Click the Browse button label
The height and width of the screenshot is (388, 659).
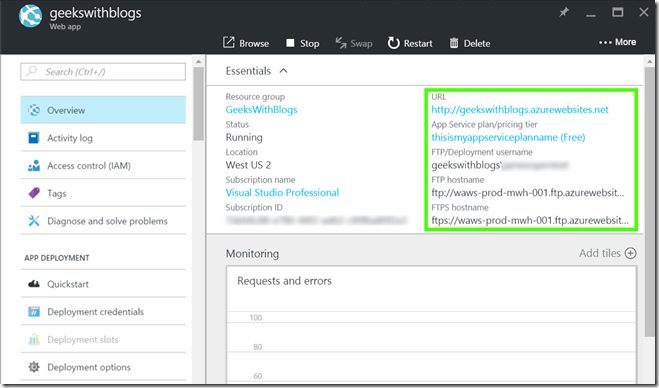pyautogui.click(x=254, y=43)
